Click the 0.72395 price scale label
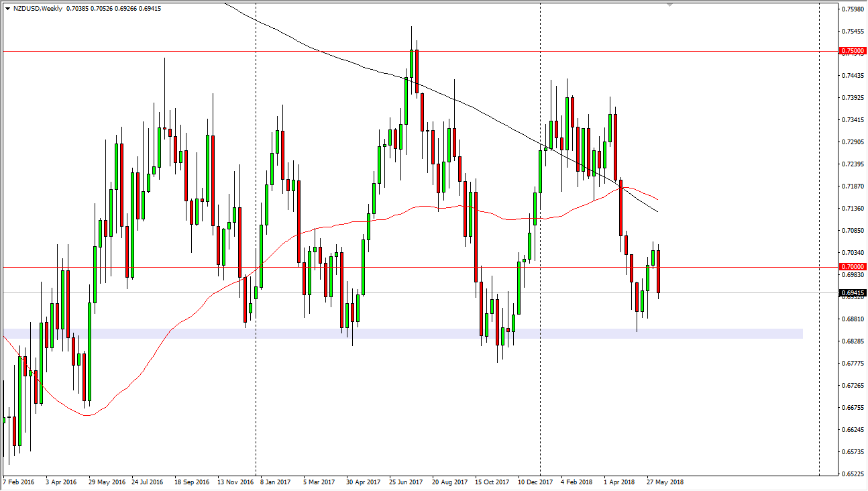The width and height of the screenshot is (868, 491). (x=852, y=164)
